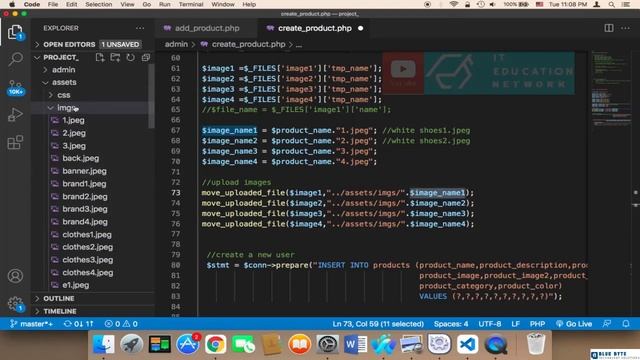Open the Terminal menu
This screenshot has width=640, height=360.
point(191,4)
